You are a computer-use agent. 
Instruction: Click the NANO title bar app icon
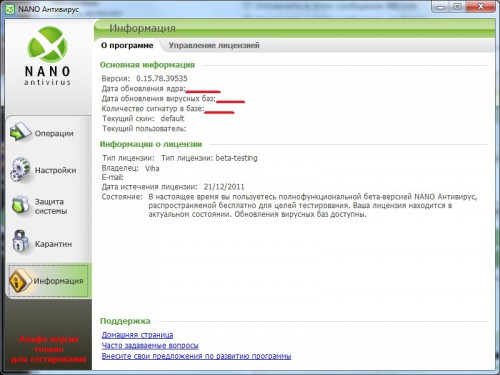click(x=10, y=9)
